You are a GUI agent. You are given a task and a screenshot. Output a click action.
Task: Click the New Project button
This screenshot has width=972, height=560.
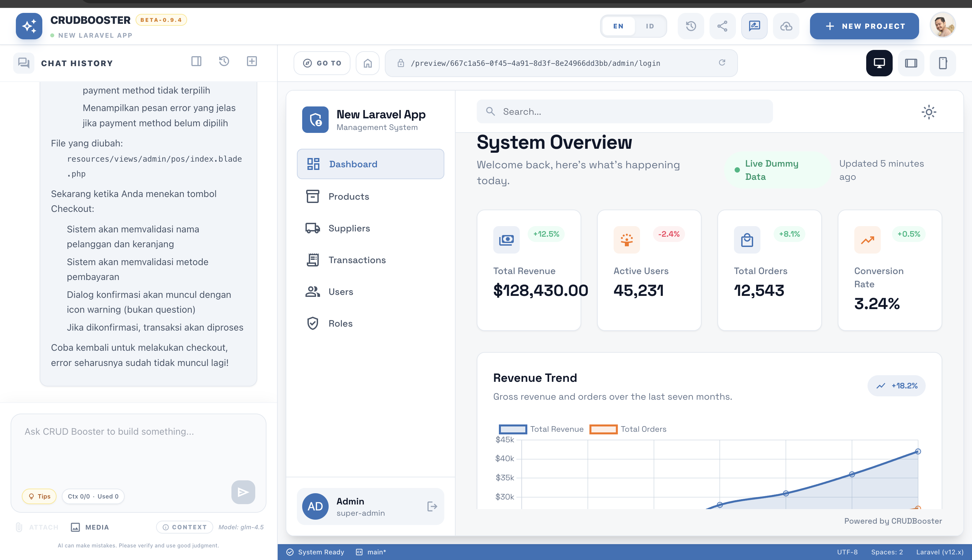point(864,26)
